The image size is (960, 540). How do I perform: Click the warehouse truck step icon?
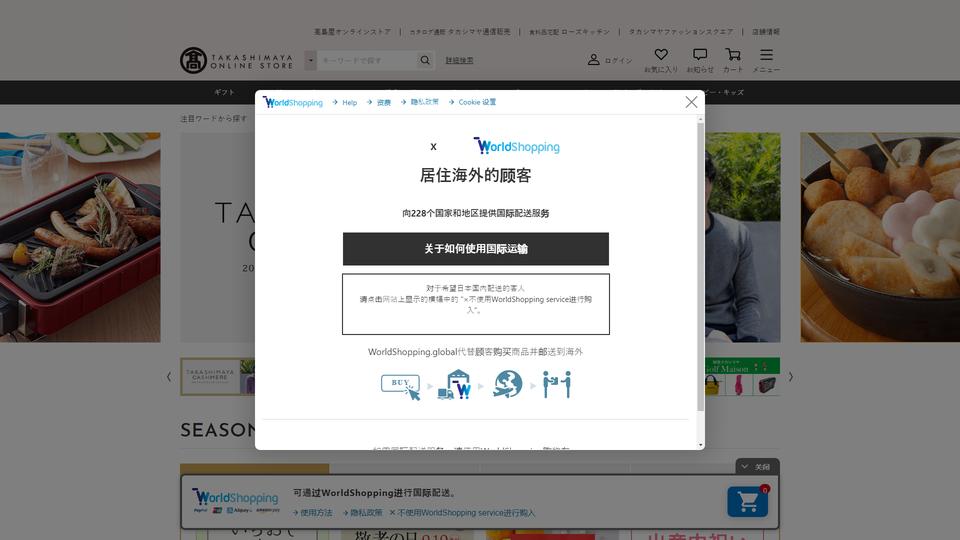pos(454,384)
